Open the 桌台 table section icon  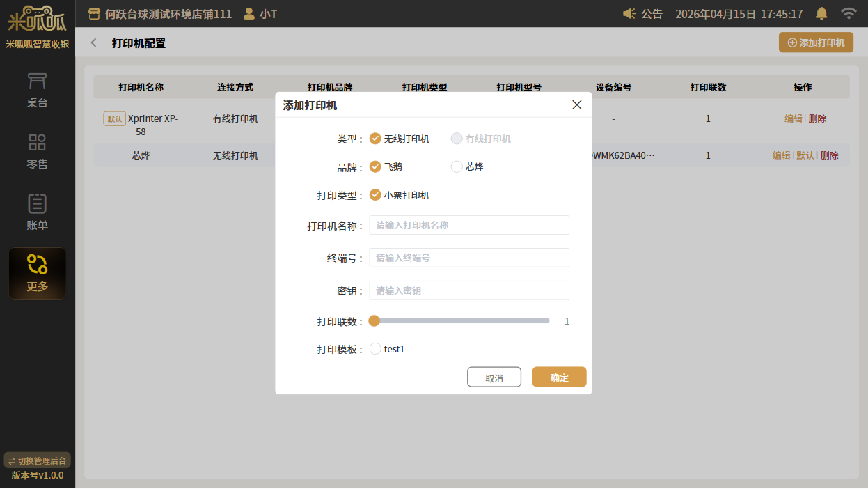click(37, 82)
